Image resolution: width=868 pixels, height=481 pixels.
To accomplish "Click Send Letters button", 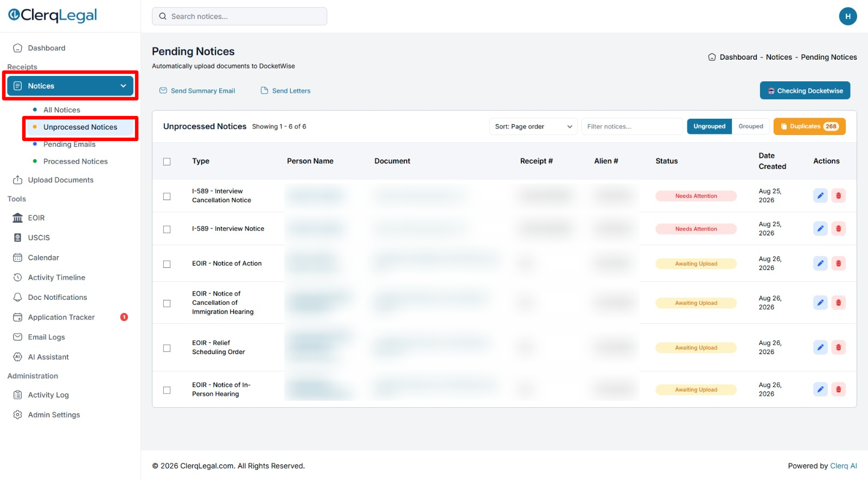I will (285, 91).
